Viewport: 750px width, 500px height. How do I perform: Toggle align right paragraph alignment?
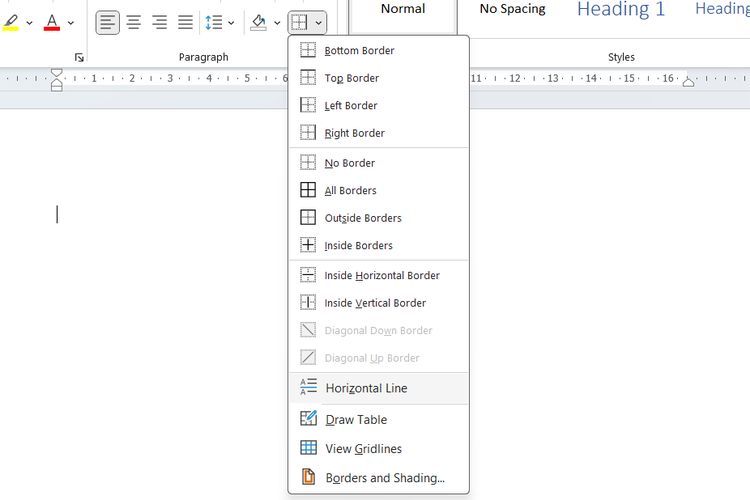(159, 22)
